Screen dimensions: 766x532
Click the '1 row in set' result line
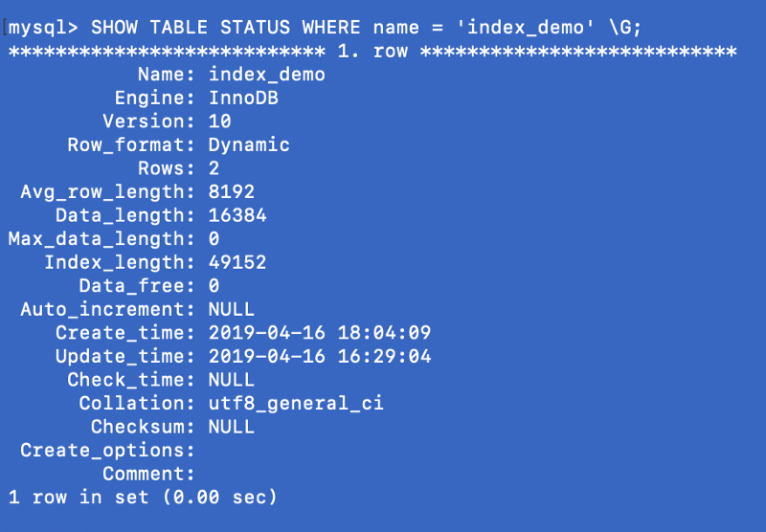(143, 497)
